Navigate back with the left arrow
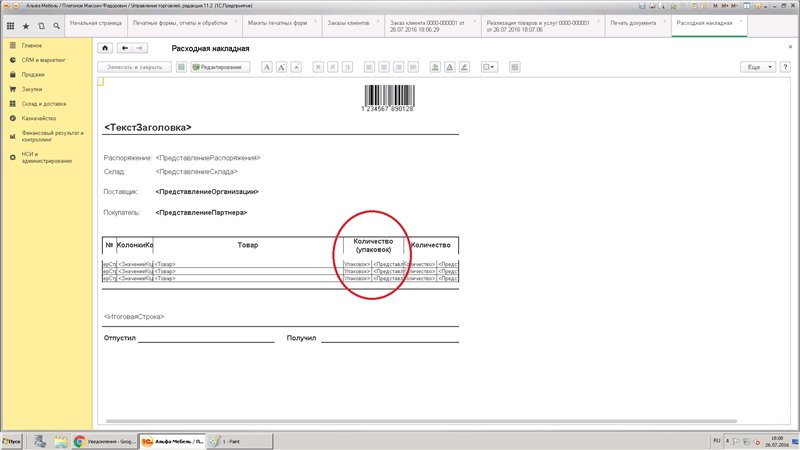Screen dimensions: 800x450 pyautogui.click(x=124, y=48)
